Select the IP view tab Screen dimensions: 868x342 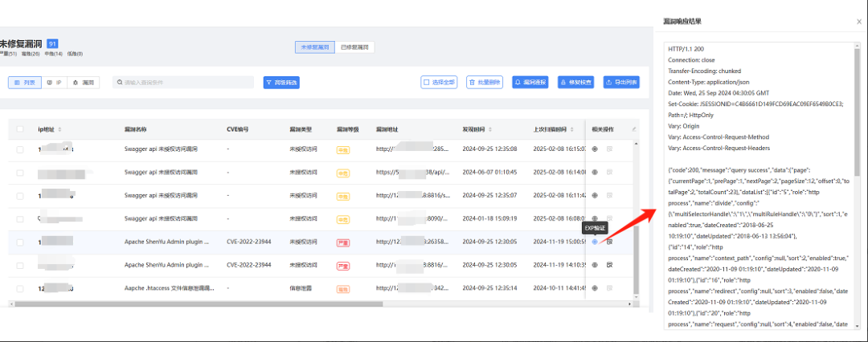55,83
